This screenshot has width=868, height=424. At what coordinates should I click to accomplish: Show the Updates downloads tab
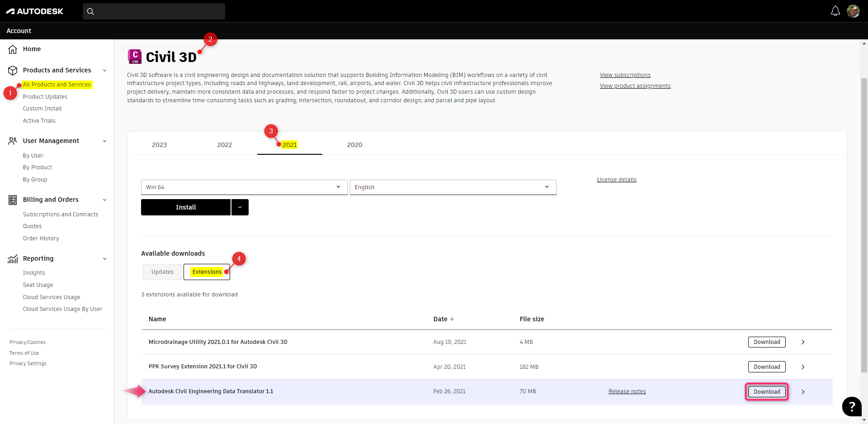point(162,272)
